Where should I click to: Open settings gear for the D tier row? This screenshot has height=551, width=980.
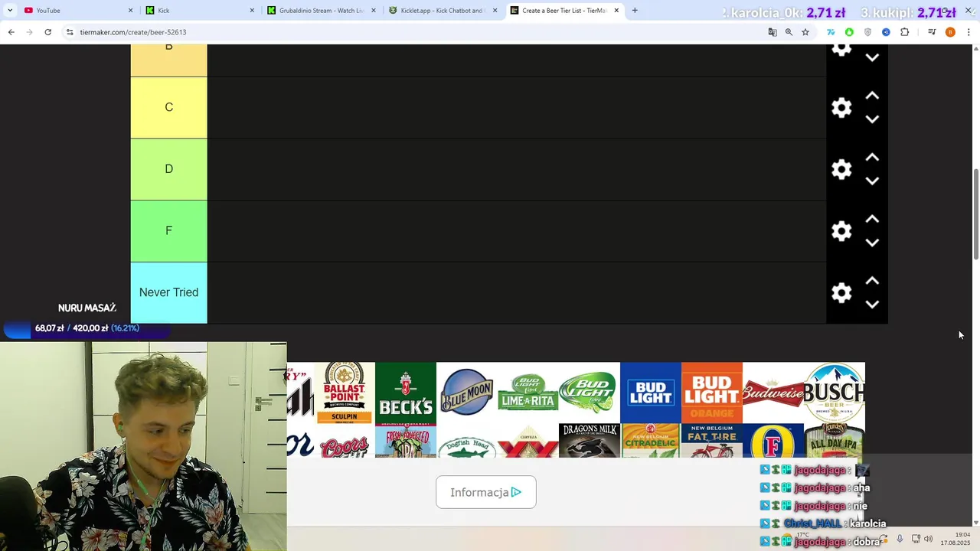point(841,170)
